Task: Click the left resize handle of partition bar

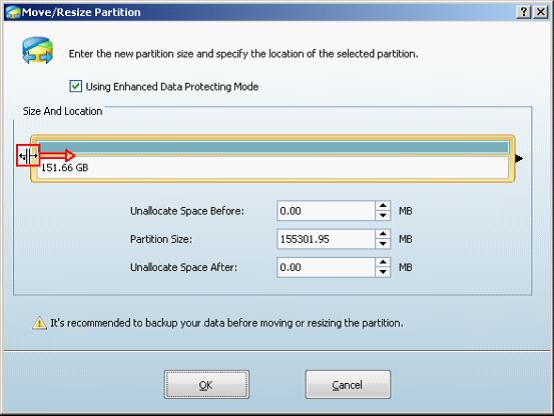Action: [x=28, y=156]
